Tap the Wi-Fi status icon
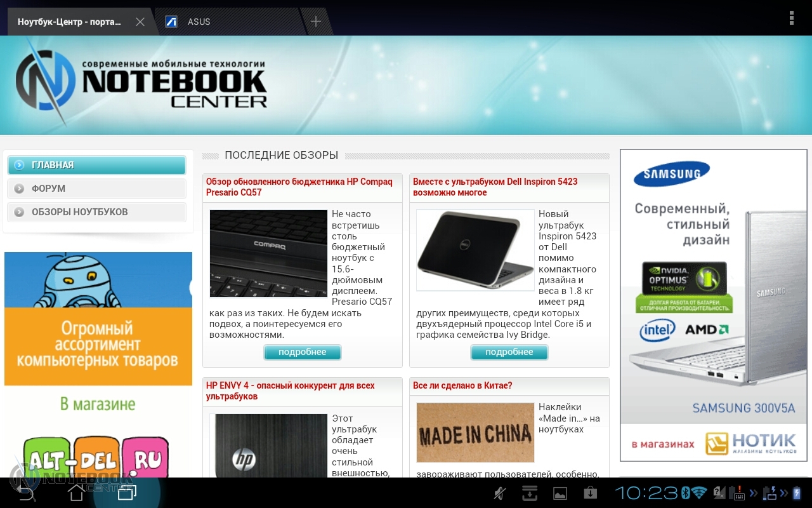Image resolution: width=812 pixels, height=508 pixels. coord(699,493)
